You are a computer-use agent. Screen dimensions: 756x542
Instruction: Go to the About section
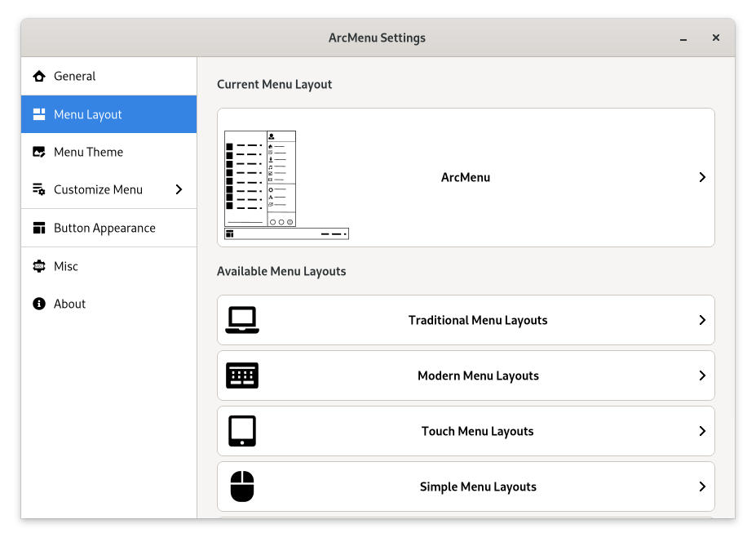pos(69,304)
